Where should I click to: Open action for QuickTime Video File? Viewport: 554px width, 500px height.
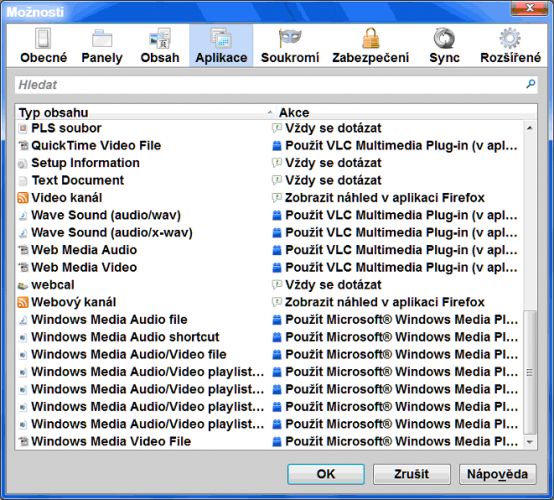(395, 145)
